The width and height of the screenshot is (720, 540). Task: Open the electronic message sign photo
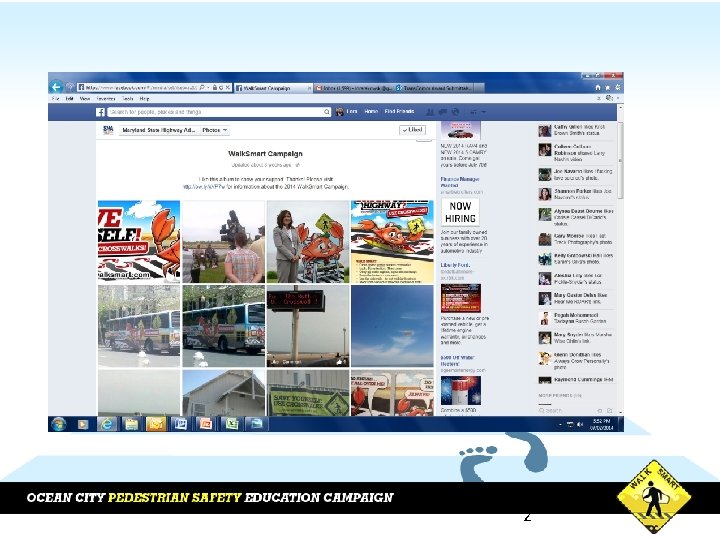pos(308,326)
